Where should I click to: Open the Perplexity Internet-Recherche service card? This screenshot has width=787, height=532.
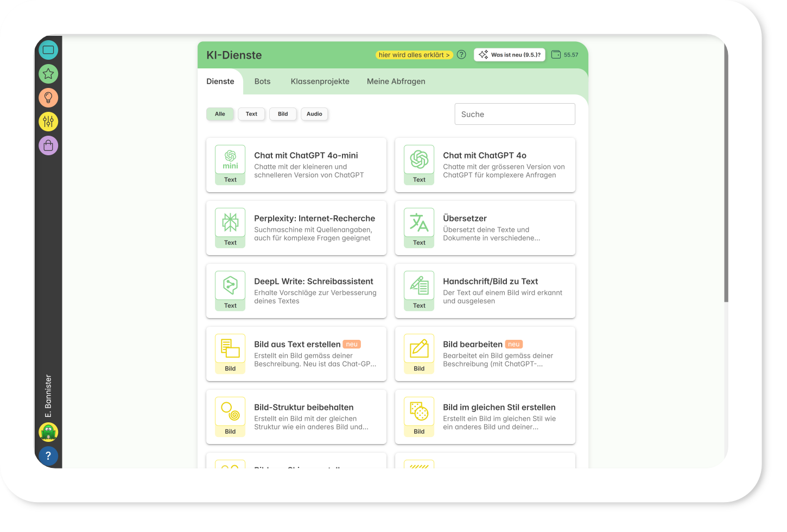tap(296, 228)
